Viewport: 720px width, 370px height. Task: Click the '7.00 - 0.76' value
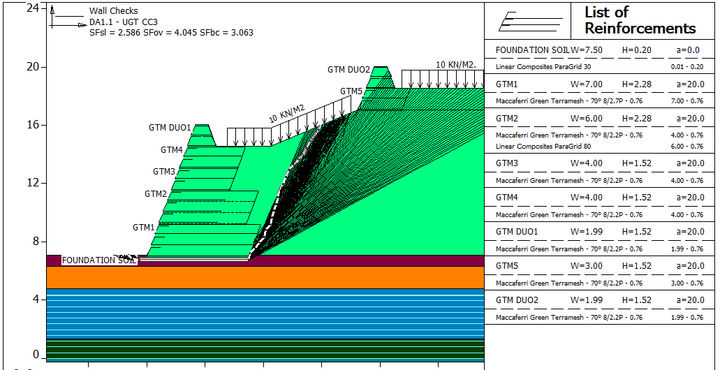pos(687,101)
